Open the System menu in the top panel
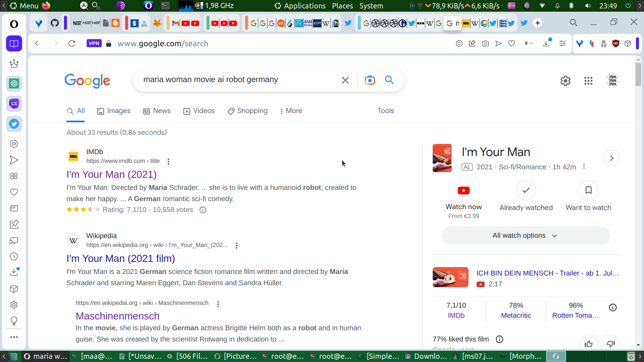The width and height of the screenshot is (644, 362). tap(371, 6)
